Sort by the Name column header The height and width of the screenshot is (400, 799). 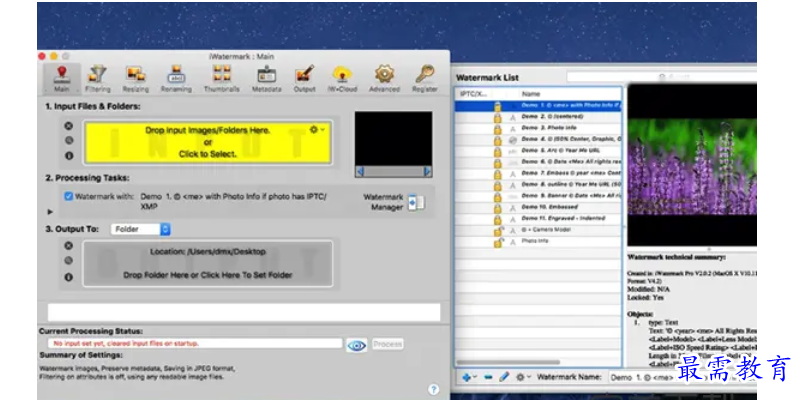pos(570,94)
